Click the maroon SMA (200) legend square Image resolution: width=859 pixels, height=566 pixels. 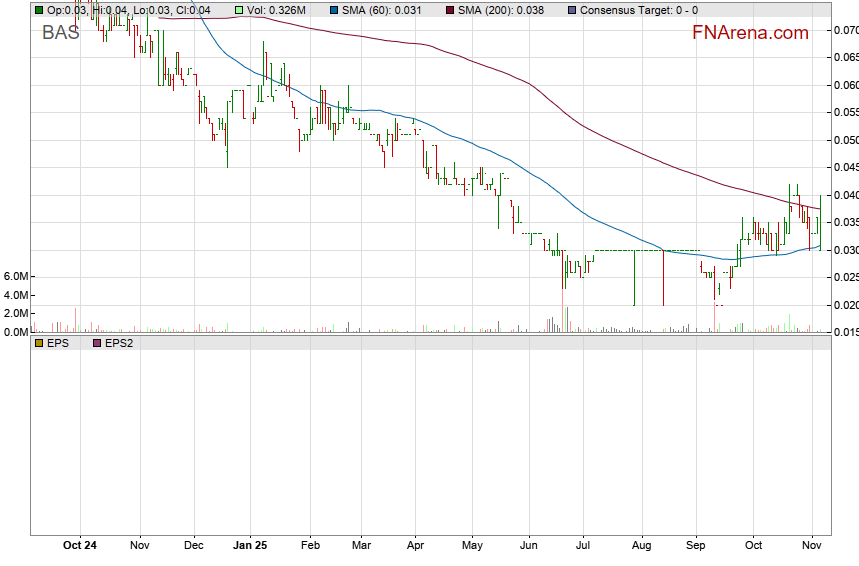[450, 10]
